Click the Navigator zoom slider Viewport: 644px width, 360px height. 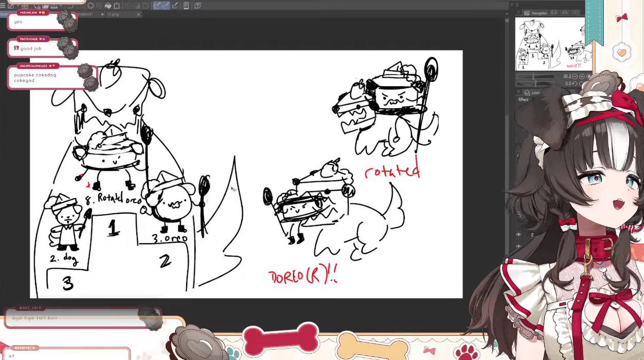pos(535,76)
